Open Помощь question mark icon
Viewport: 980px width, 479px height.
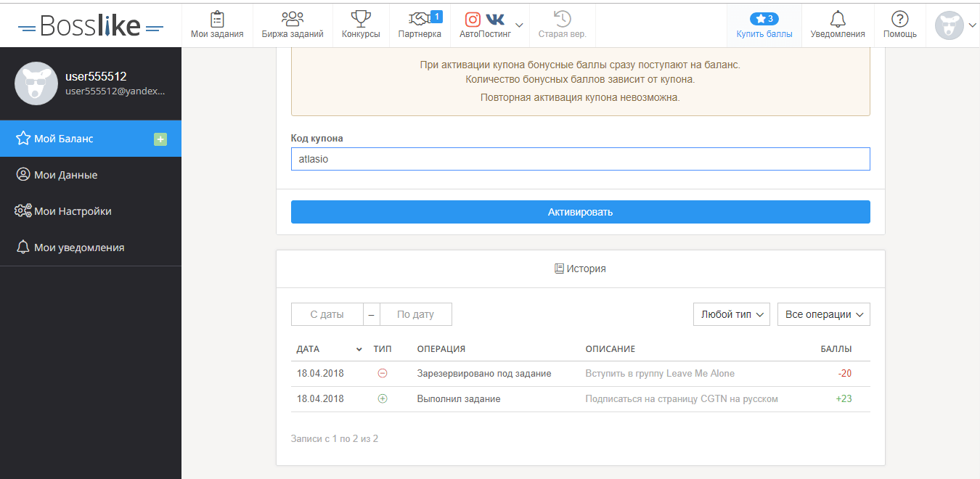(899, 19)
